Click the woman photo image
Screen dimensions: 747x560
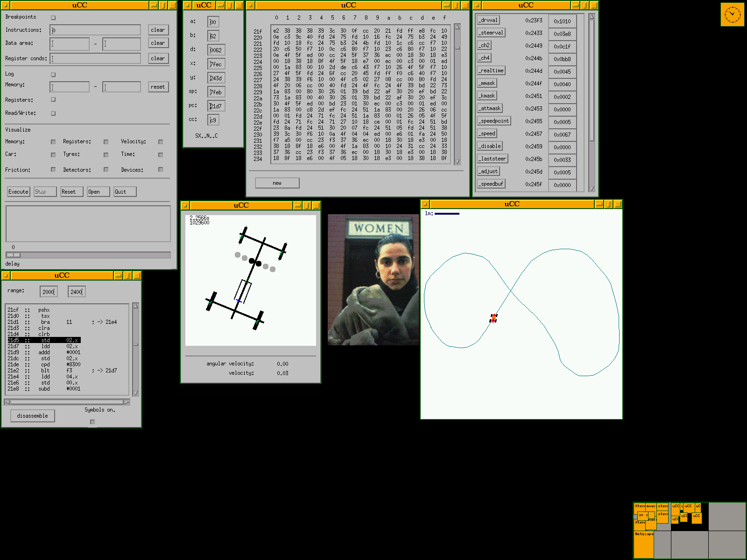pos(373,280)
